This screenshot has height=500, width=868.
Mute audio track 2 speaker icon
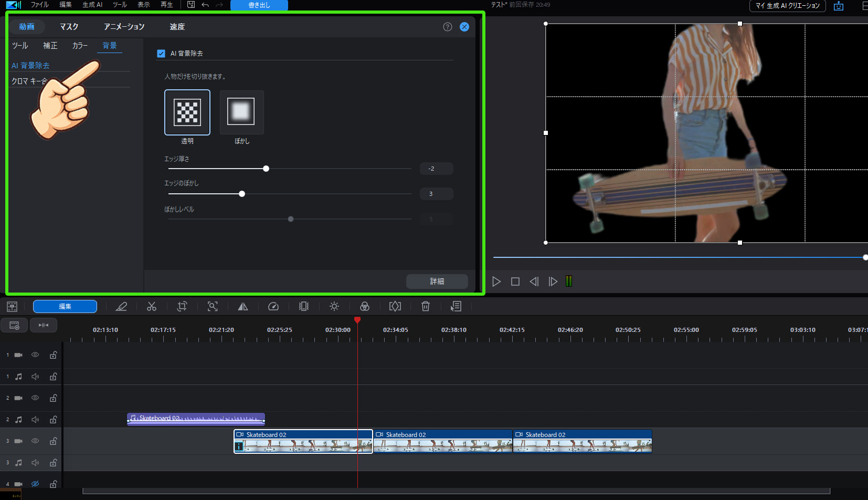point(35,420)
